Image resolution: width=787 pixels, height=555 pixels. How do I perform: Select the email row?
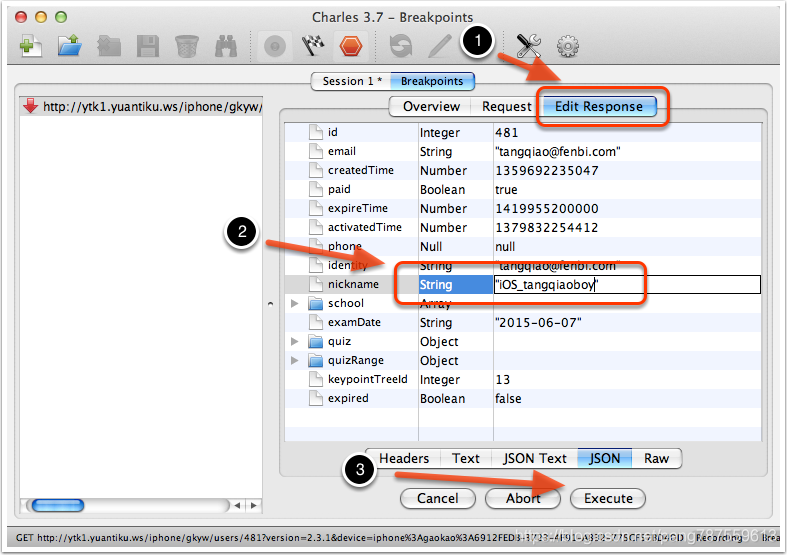pos(523,152)
